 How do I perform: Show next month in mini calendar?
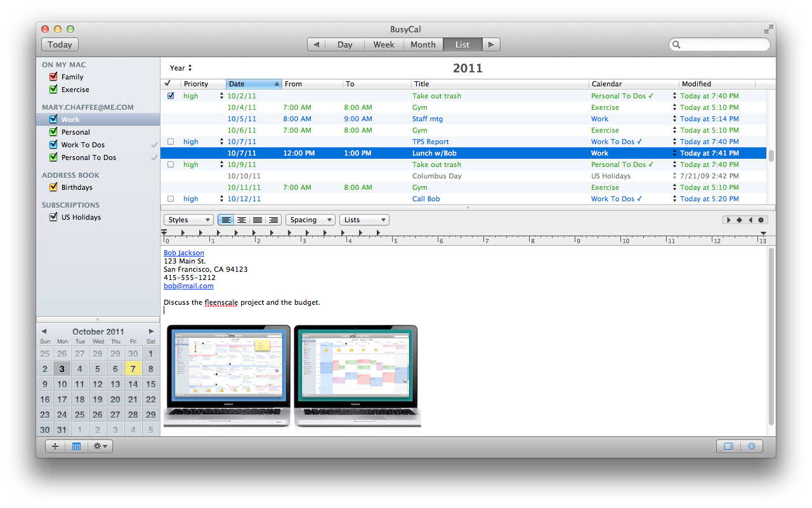(x=152, y=331)
